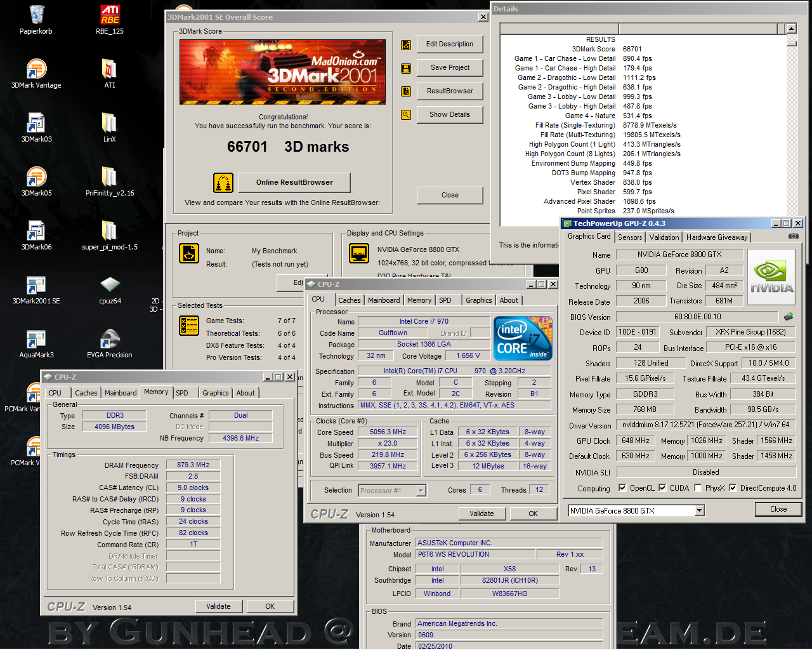Open the PriFinitty_v2.16 folder
This screenshot has width=812, height=650.
(x=110, y=181)
